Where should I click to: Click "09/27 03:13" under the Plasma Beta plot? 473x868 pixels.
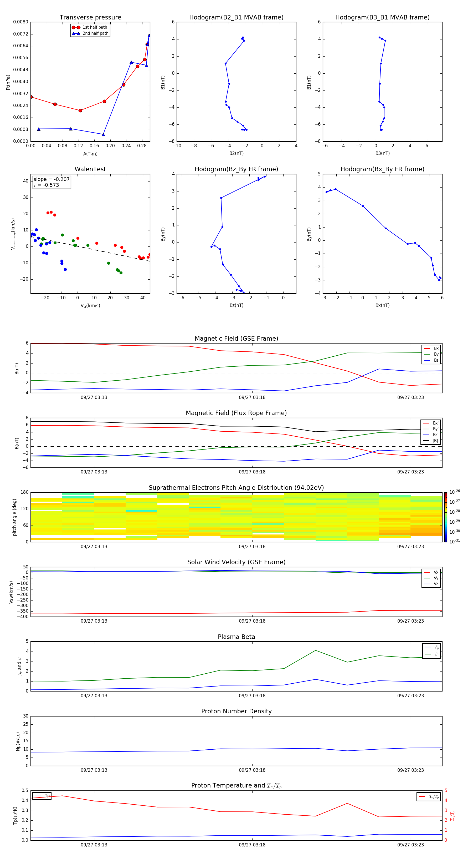94,696
